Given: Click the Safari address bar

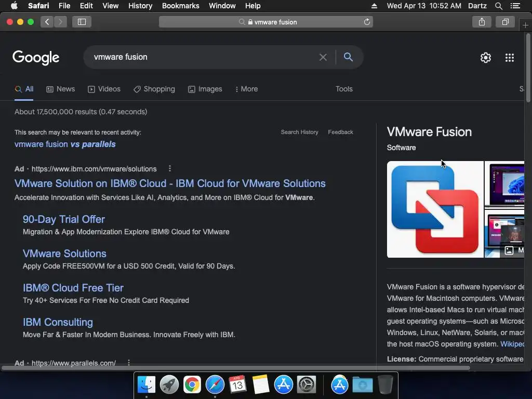Looking at the screenshot, I should click(x=265, y=22).
